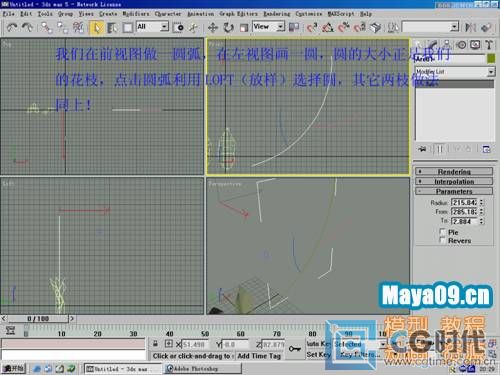The width and height of the screenshot is (500, 375).
Task: Open the View coordinate system dropdown
Action: pos(269,27)
